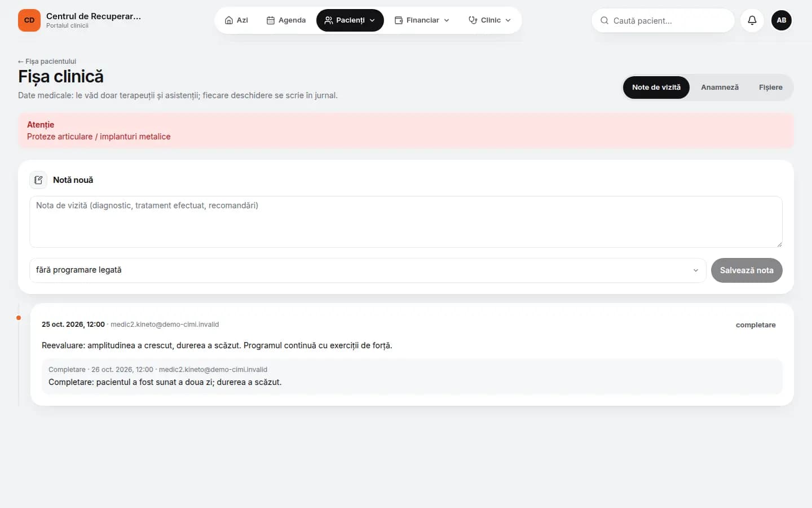This screenshot has width=812, height=508.
Task: Open the AB user avatar menu
Action: pyautogui.click(x=782, y=20)
